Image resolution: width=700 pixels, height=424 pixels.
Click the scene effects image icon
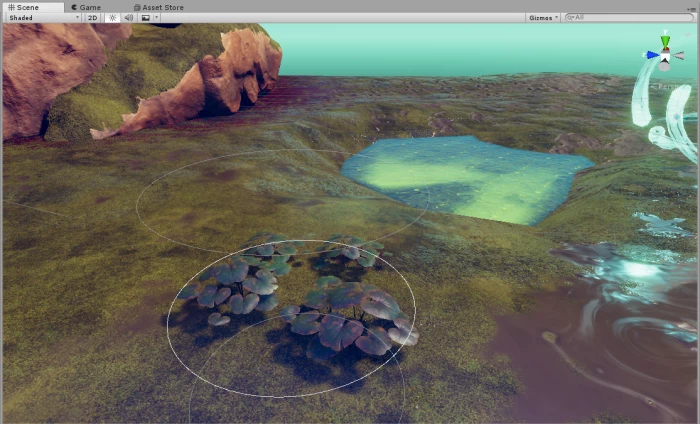(x=145, y=18)
